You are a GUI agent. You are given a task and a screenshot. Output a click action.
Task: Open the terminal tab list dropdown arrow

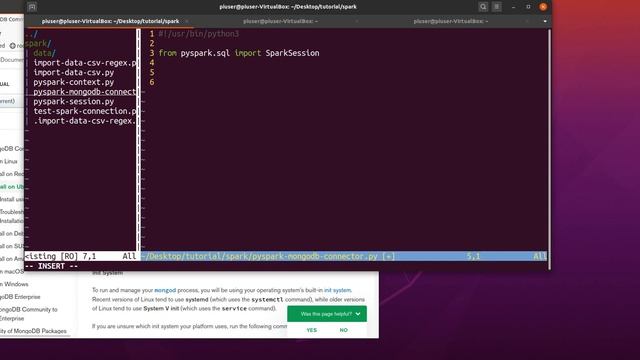coord(545,21)
